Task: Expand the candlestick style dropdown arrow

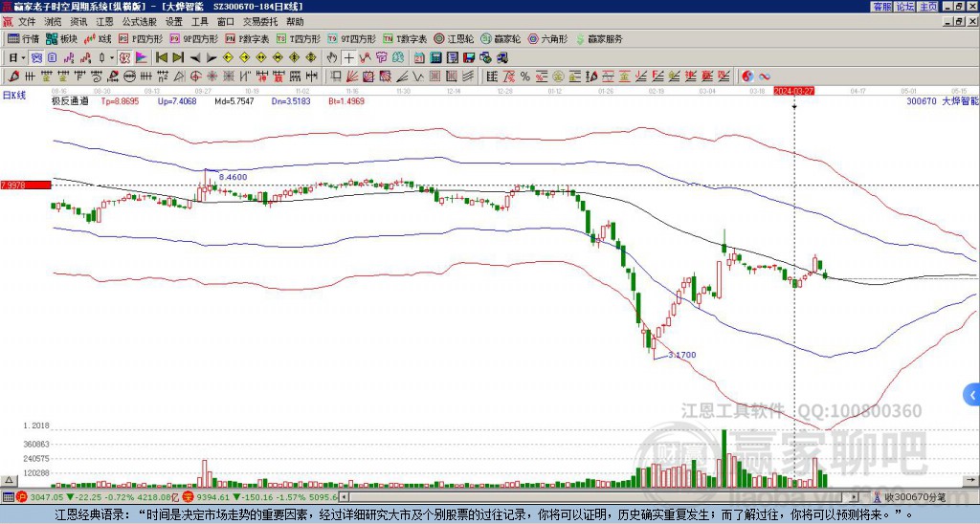Action: (112, 58)
